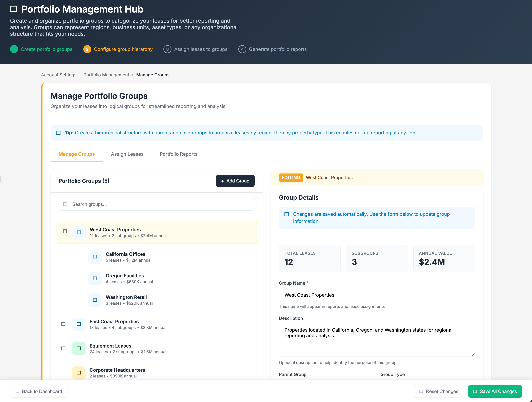Click the completed check icon on Create portfolio groups
The width and height of the screenshot is (532, 402).
point(14,49)
